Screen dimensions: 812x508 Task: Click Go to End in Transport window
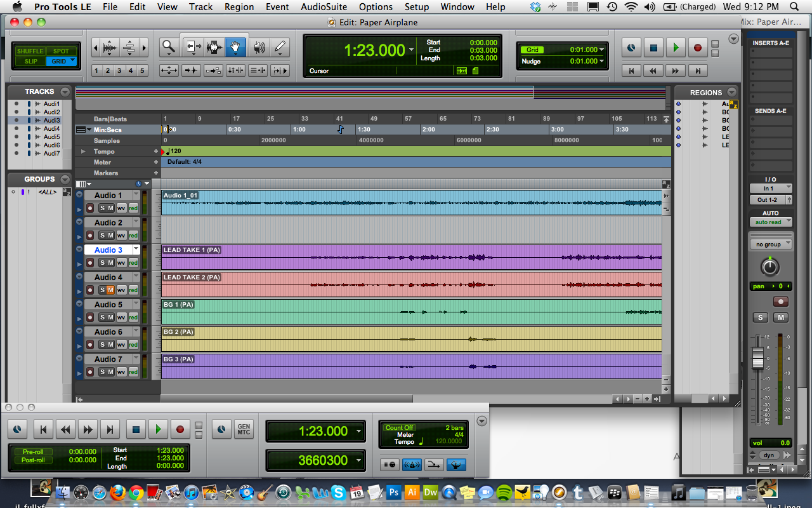(110, 430)
